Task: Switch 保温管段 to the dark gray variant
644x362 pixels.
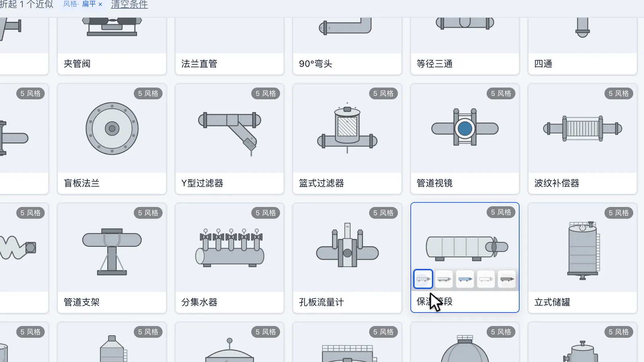Action: point(507,279)
